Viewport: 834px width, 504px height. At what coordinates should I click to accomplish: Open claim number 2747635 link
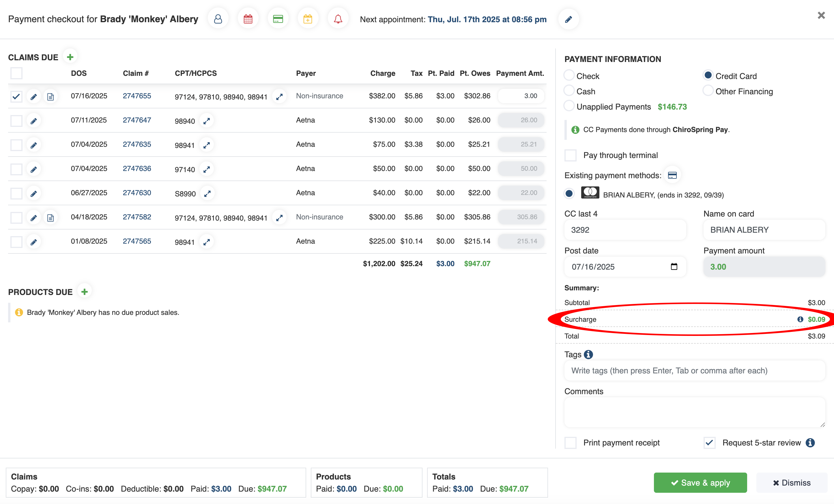pyautogui.click(x=137, y=144)
